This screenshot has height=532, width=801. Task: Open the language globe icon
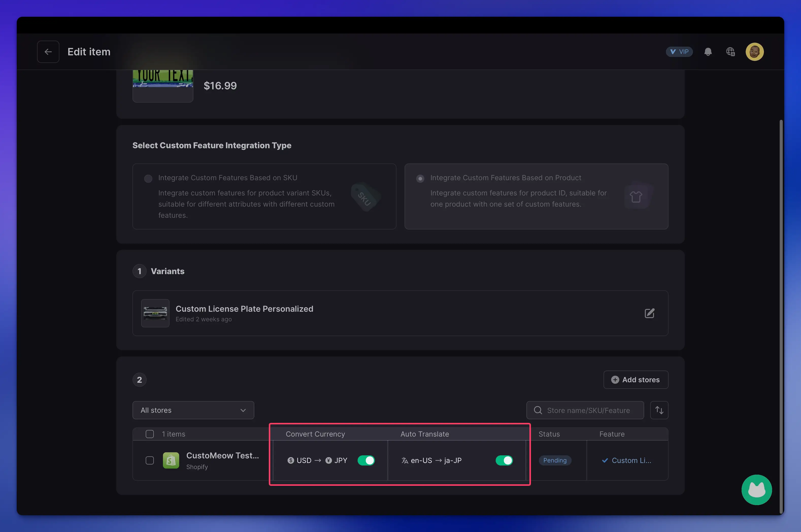730,52
